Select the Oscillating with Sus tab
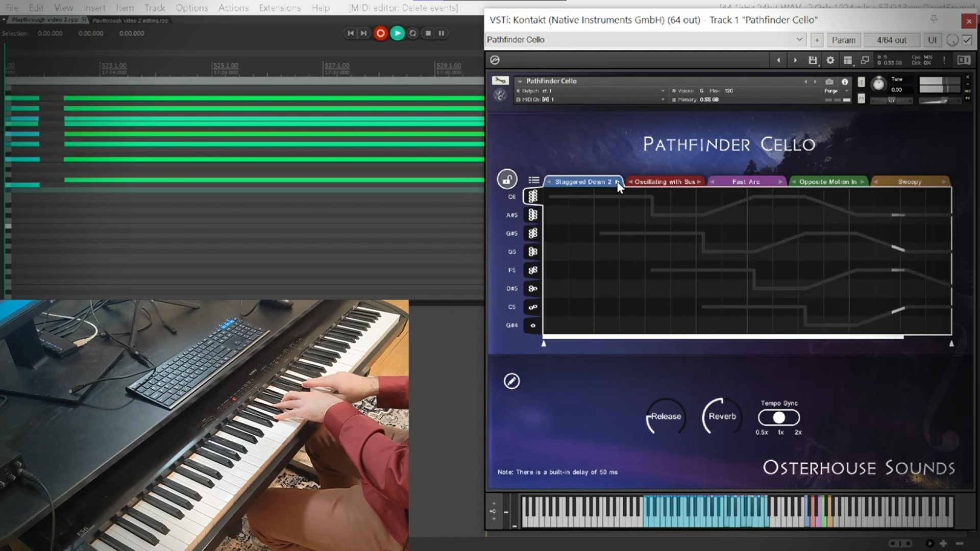This screenshot has height=551, width=980. click(665, 182)
